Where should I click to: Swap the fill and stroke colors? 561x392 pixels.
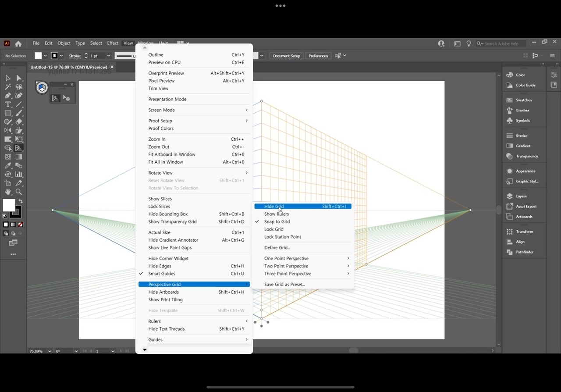(20, 201)
